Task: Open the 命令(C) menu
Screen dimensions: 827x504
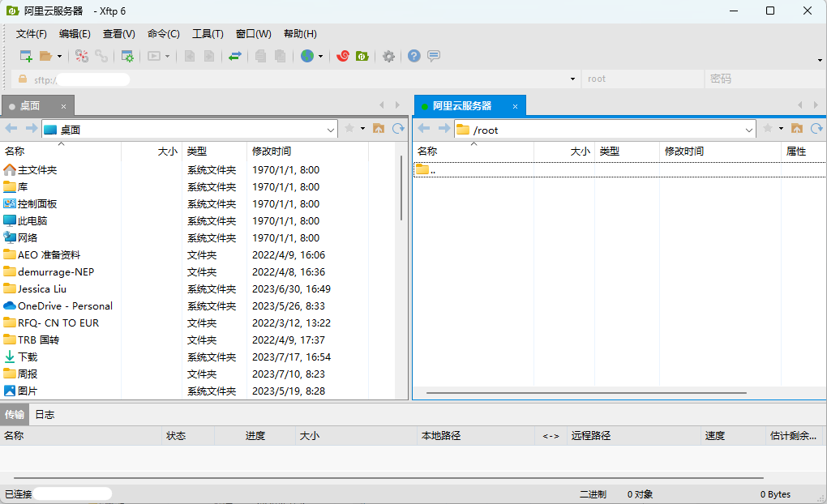Action: tap(164, 34)
